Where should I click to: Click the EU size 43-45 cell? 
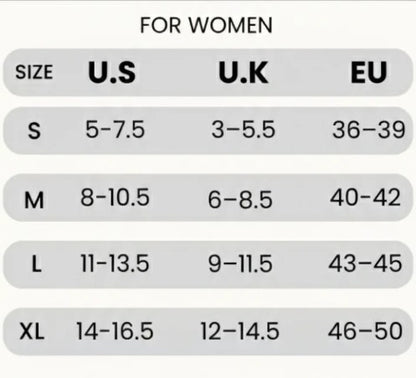365,263
